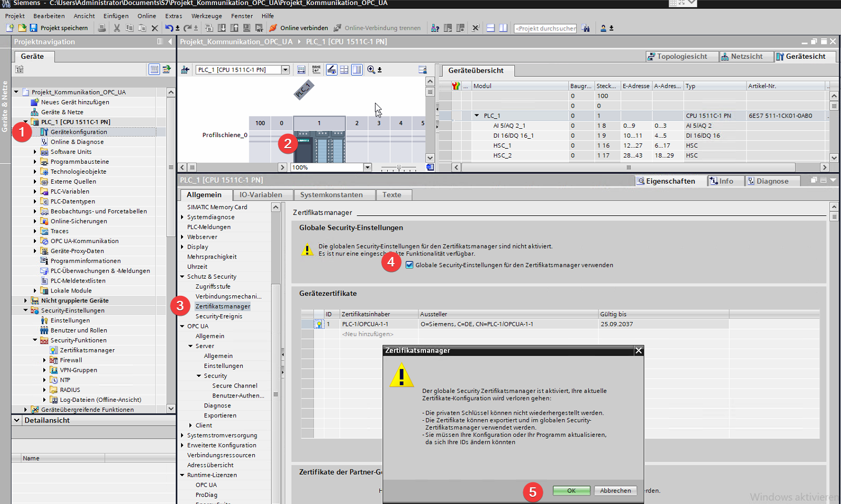Click the upload from device icon

pos(234,28)
